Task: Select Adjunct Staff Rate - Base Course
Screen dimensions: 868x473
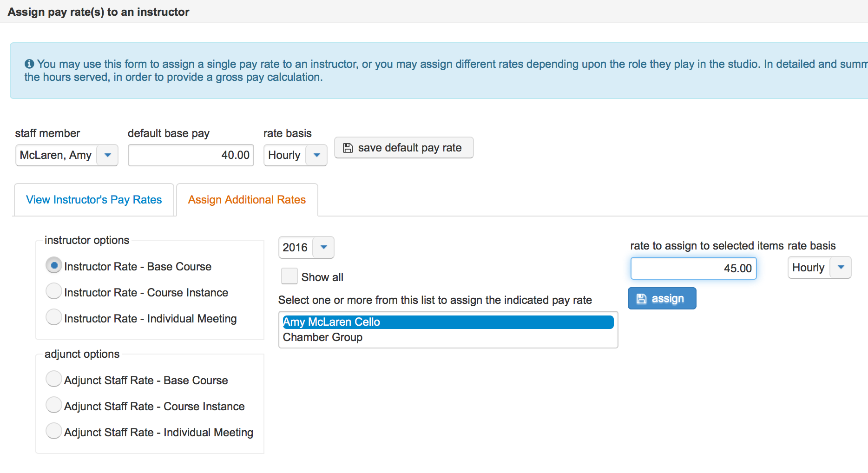Action: pos(54,379)
